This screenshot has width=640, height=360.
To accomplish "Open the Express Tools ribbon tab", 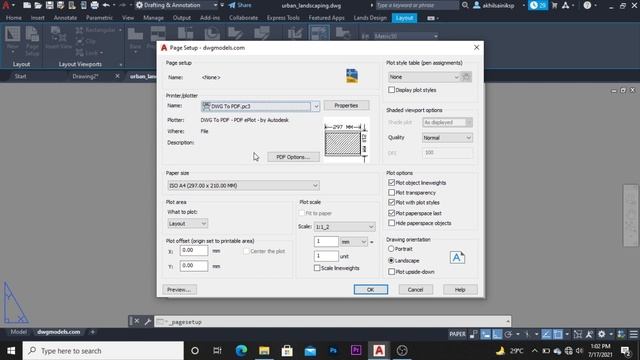I will [x=283, y=18].
